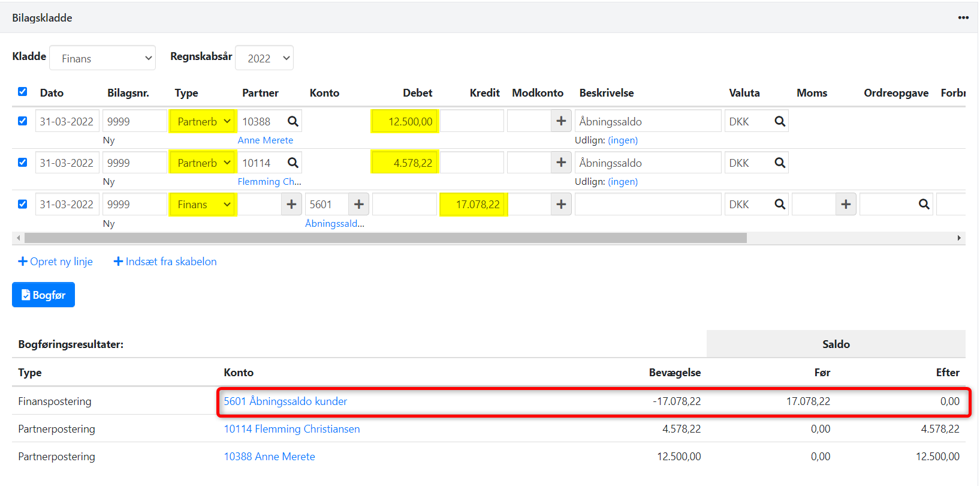980x486 pixels.
Task: Click Beskrivelse field in the Flemming Ch... row
Action: [x=648, y=163]
